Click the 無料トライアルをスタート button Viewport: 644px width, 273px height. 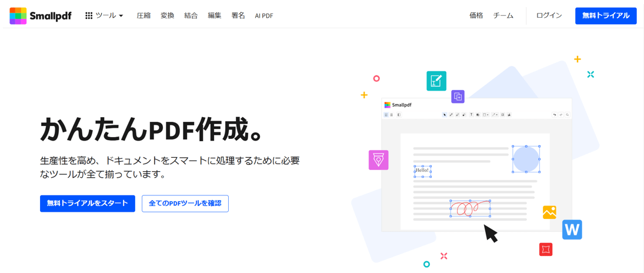[88, 204]
